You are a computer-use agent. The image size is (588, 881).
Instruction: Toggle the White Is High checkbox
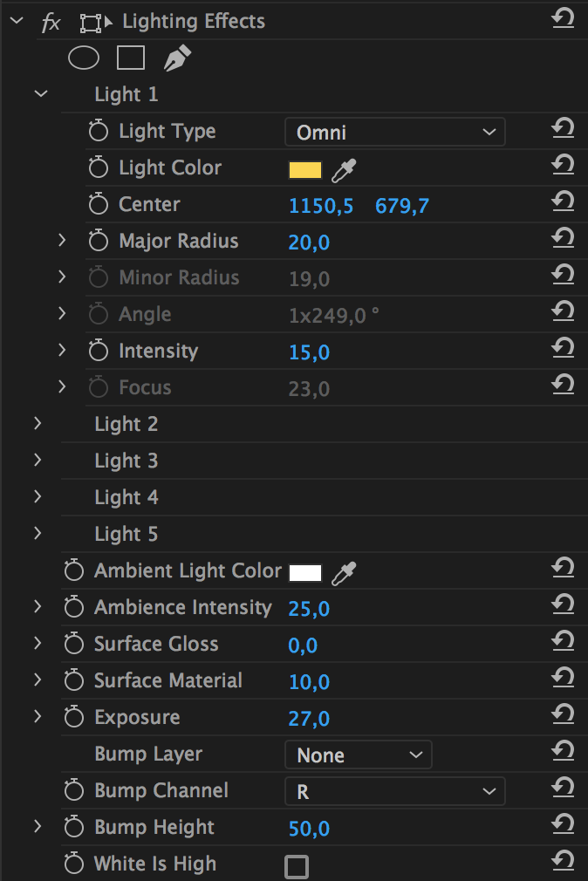click(297, 866)
